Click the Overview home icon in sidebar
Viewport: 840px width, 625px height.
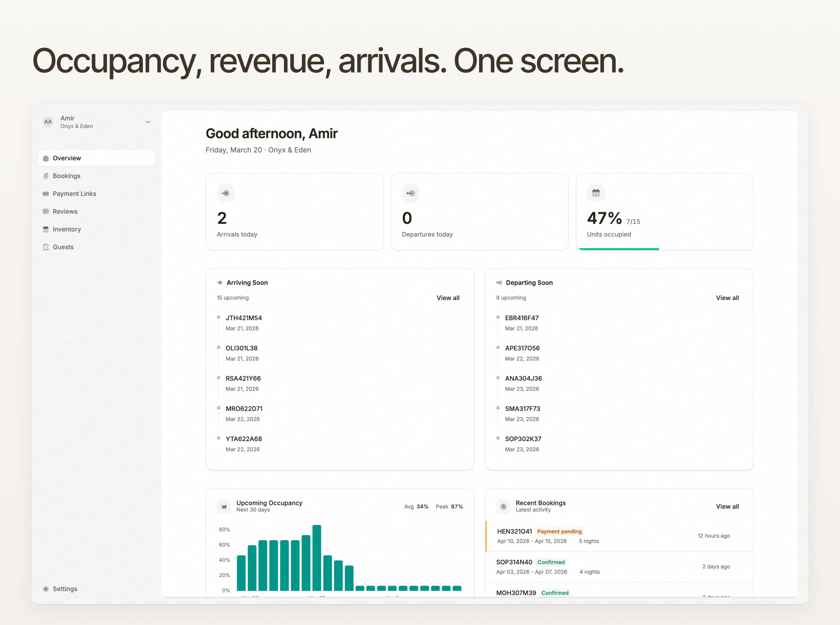click(x=46, y=158)
